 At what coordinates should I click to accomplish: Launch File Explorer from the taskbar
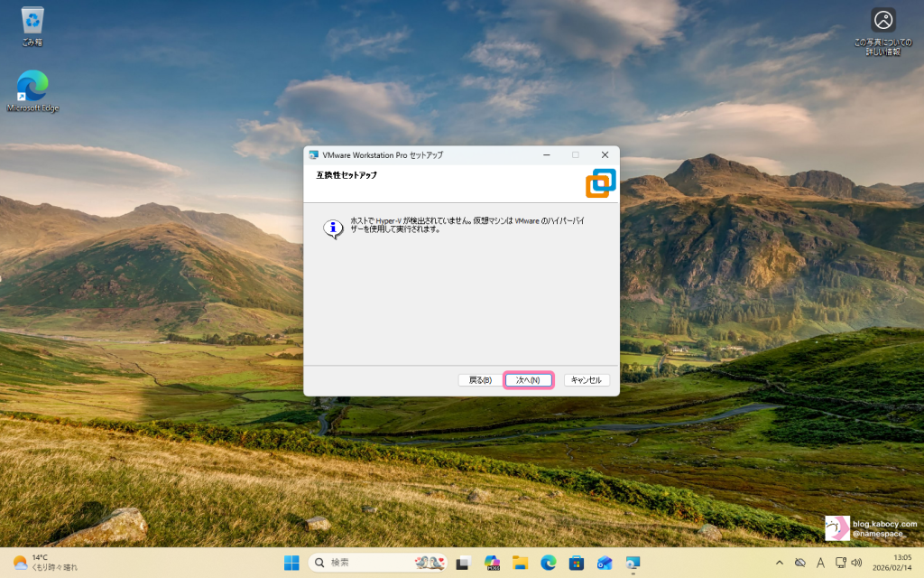coord(520,563)
